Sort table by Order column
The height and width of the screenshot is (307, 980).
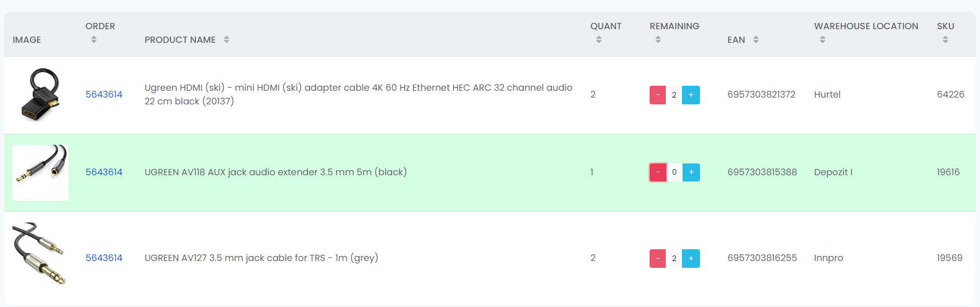tap(94, 40)
